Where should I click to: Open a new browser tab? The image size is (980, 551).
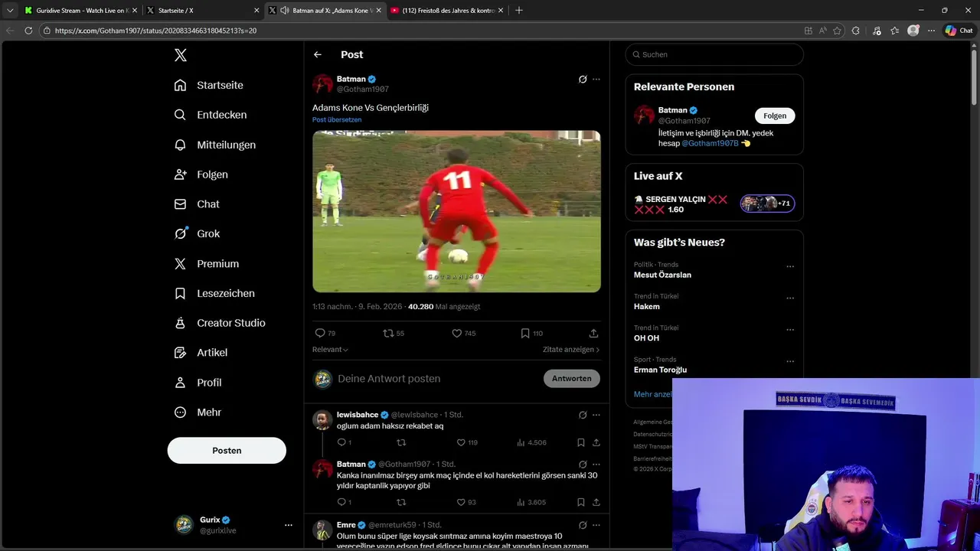click(519, 11)
